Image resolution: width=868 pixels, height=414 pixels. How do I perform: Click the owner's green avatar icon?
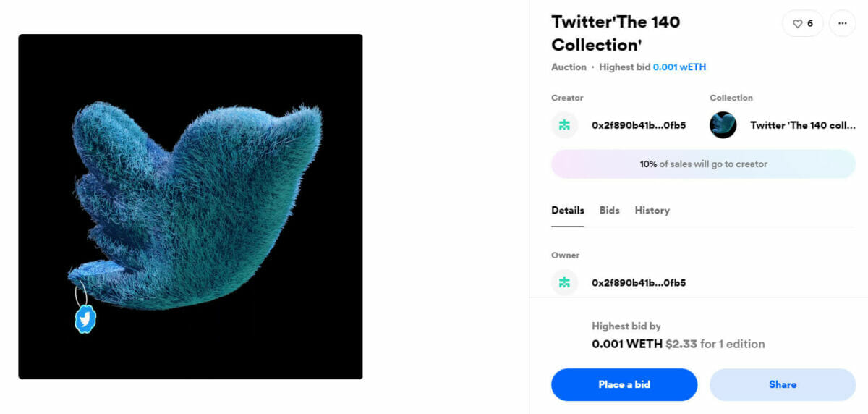pyautogui.click(x=564, y=282)
